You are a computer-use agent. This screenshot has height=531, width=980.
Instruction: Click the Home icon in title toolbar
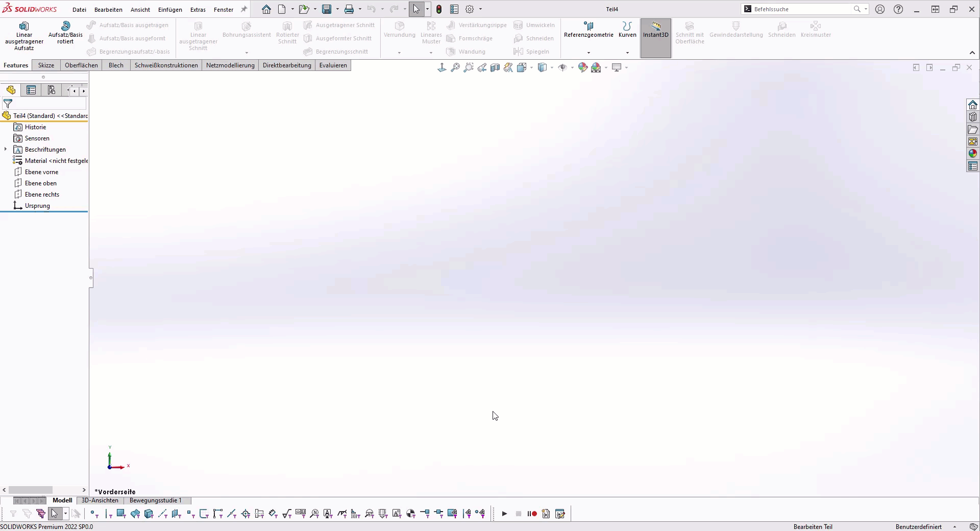pos(266,9)
